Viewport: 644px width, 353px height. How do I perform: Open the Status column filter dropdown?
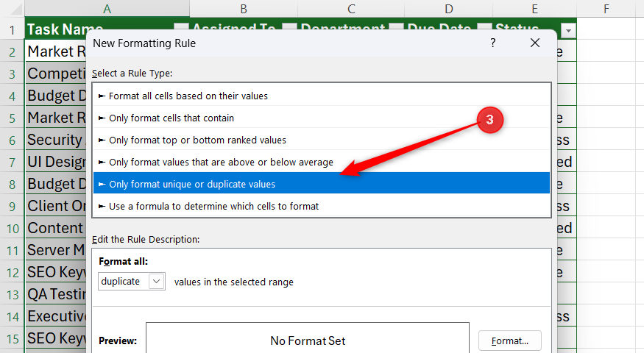pos(568,30)
